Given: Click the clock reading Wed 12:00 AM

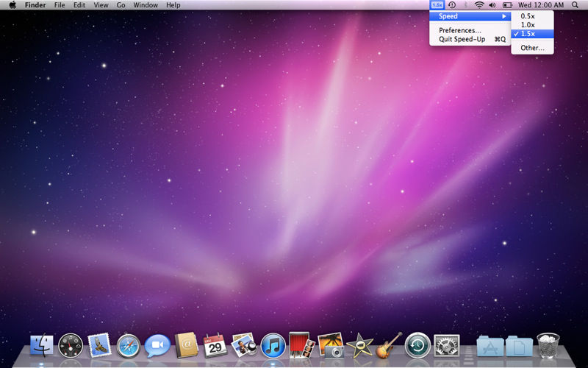Looking at the screenshot, I should click(x=541, y=5).
